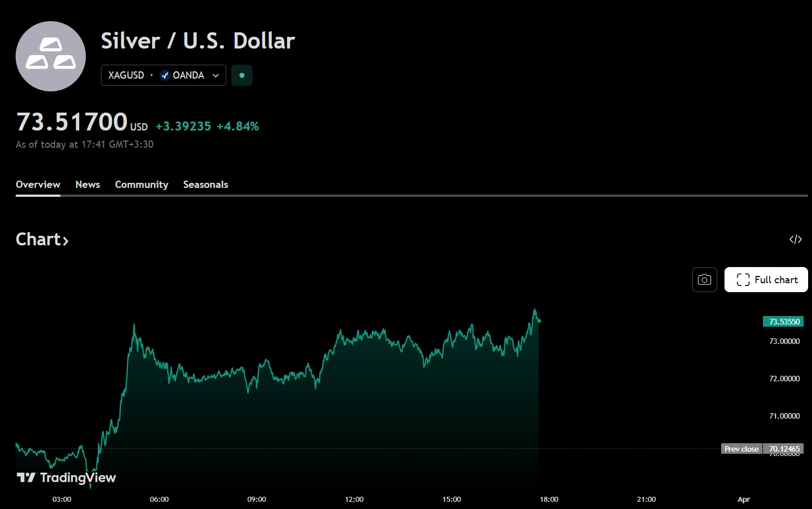This screenshot has width=812, height=509.
Task: Go to the Community tab
Action: pyautogui.click(x=142, y=185)
